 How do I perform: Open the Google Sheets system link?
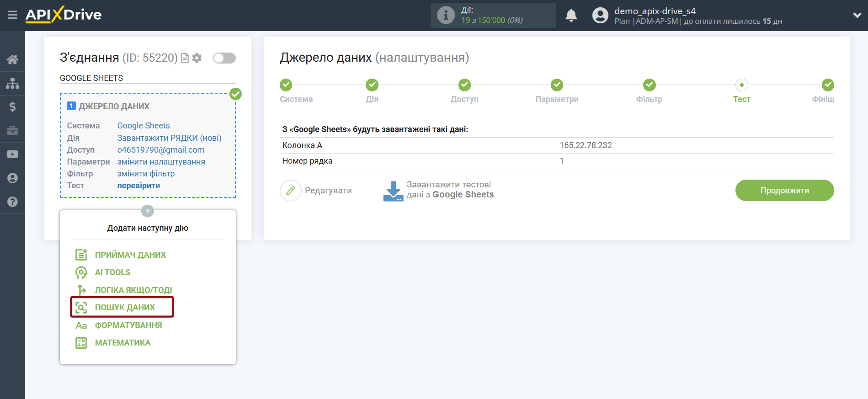pyautogui.click(x=144, y=126)
